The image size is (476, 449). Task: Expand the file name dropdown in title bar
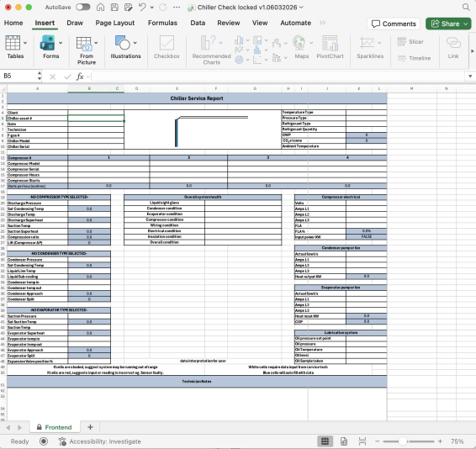click(x=301, y=8)
